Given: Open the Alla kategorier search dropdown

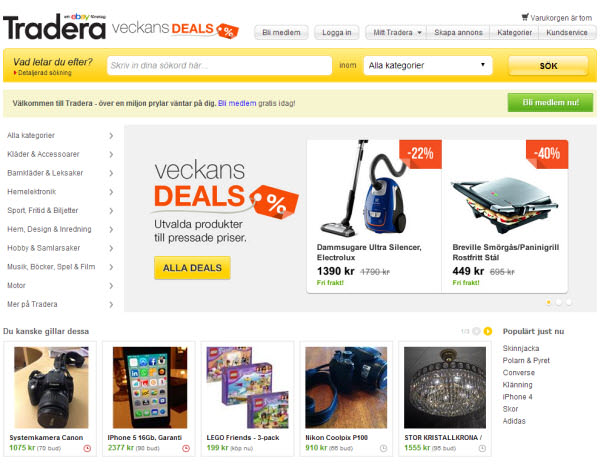Looking at the screenshot, I should [x=428, y=65].
